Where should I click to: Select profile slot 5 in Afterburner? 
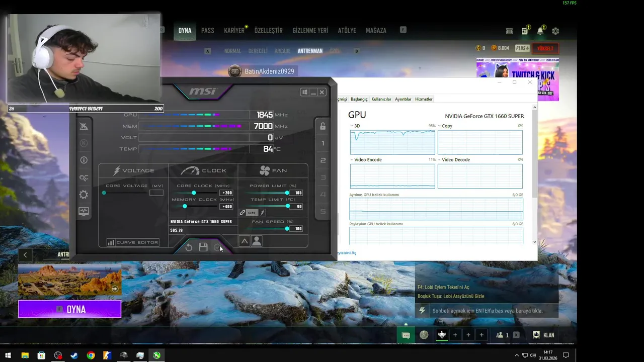click(x=323, y=212)
